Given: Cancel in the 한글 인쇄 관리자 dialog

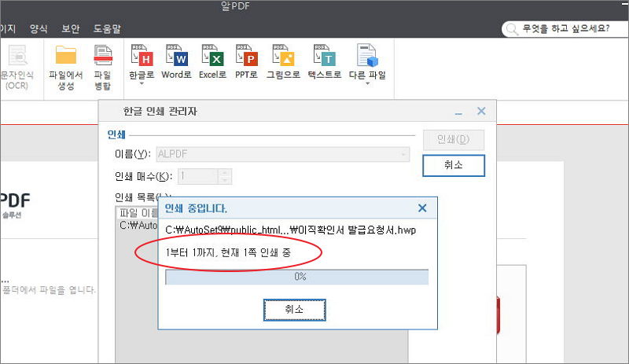Looking at the screenshot, I should coord(454,165).
